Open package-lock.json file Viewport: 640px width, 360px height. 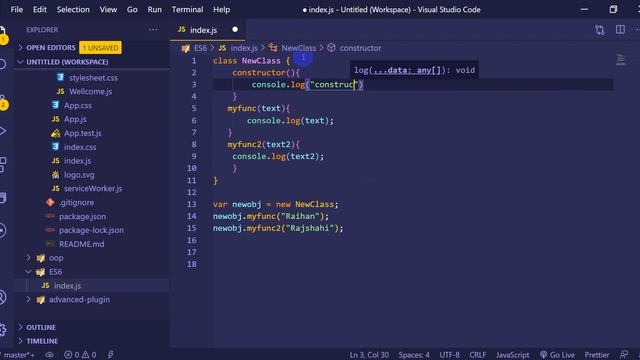click(x=91, y=230)
